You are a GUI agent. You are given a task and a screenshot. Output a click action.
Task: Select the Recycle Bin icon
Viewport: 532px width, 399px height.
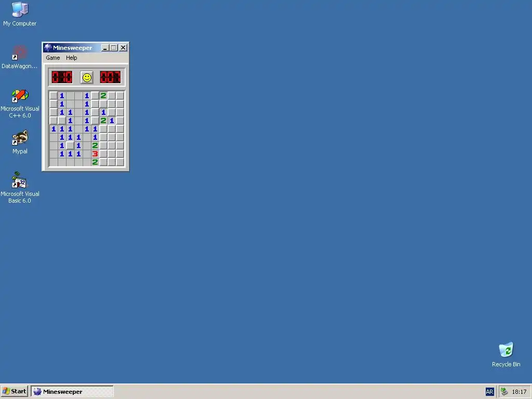coord(506,354)
